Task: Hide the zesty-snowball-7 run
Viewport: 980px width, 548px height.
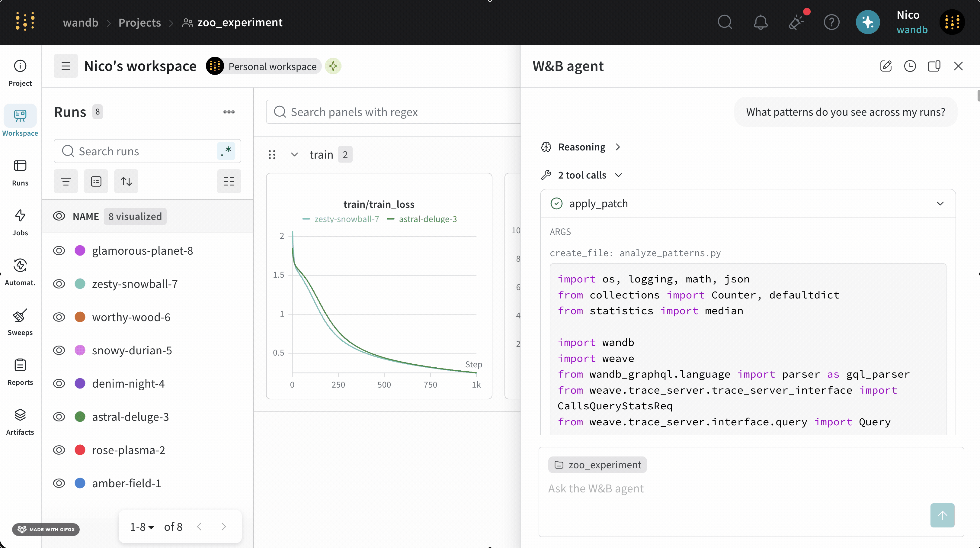Action: [x=59, y=284]
